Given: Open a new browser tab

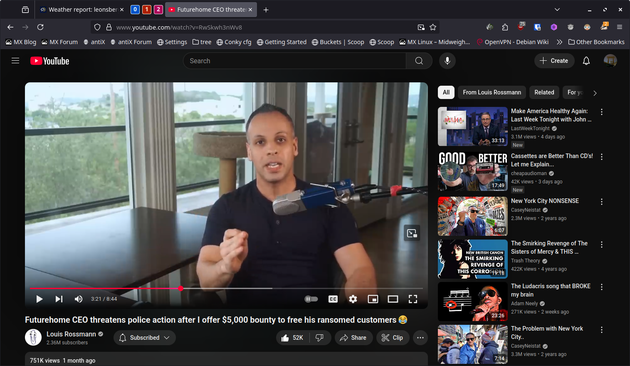Looking at the screenshot, I should click(266, 10).
